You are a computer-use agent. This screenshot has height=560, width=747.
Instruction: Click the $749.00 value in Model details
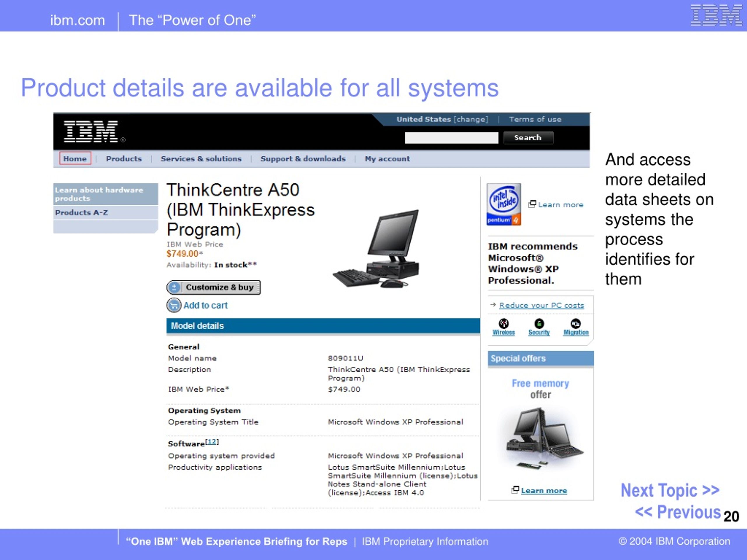coord(344,389)
